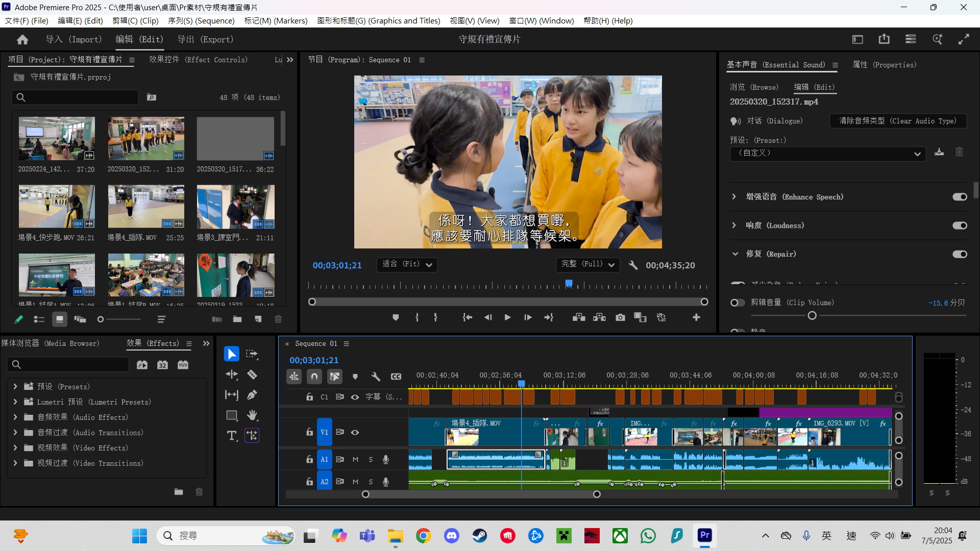Expand Video Effects folder
Screen dimensions: 980x551
pos(15,448)
